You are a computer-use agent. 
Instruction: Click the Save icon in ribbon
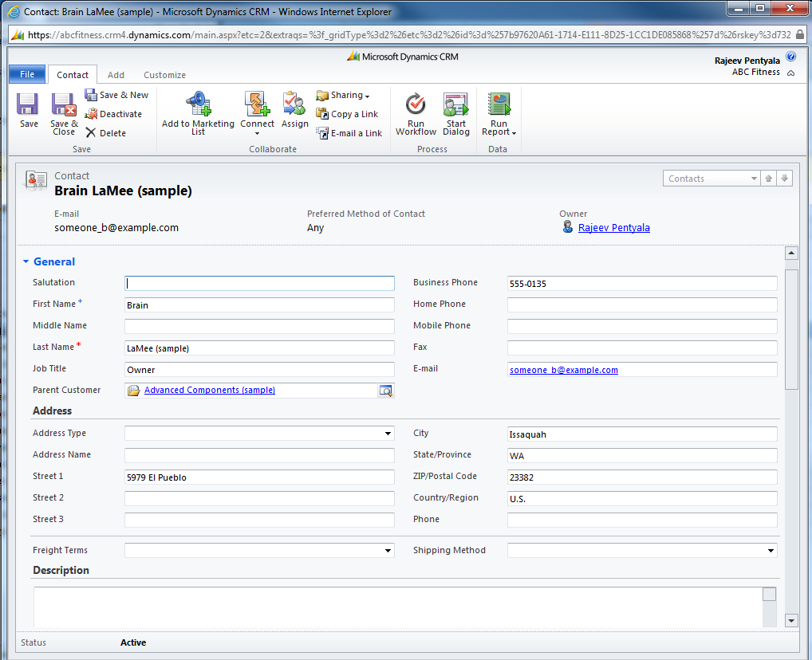[29, 105]
